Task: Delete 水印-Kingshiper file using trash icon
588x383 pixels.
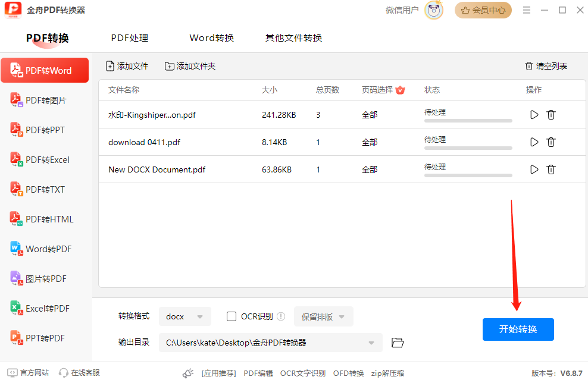Action: point(551,115)
